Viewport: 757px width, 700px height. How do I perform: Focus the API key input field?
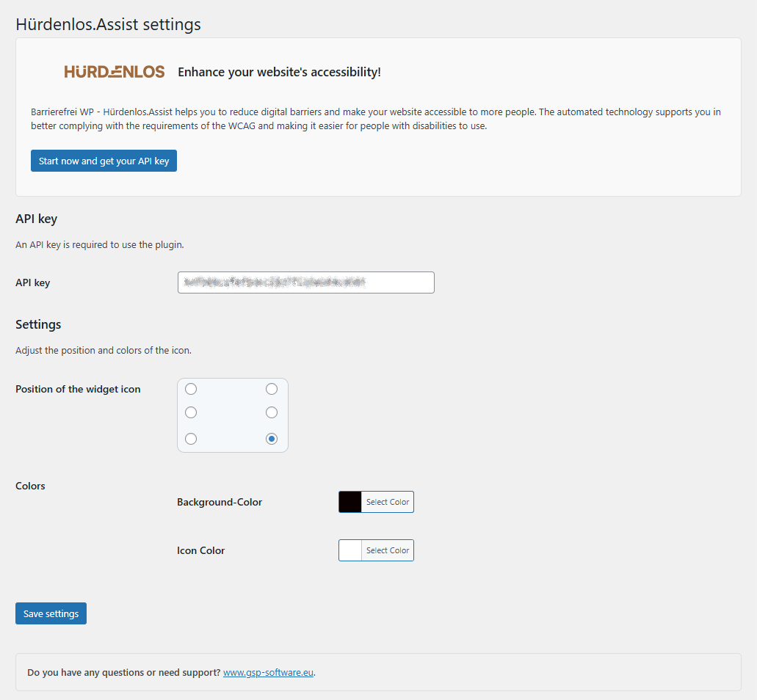305,282
